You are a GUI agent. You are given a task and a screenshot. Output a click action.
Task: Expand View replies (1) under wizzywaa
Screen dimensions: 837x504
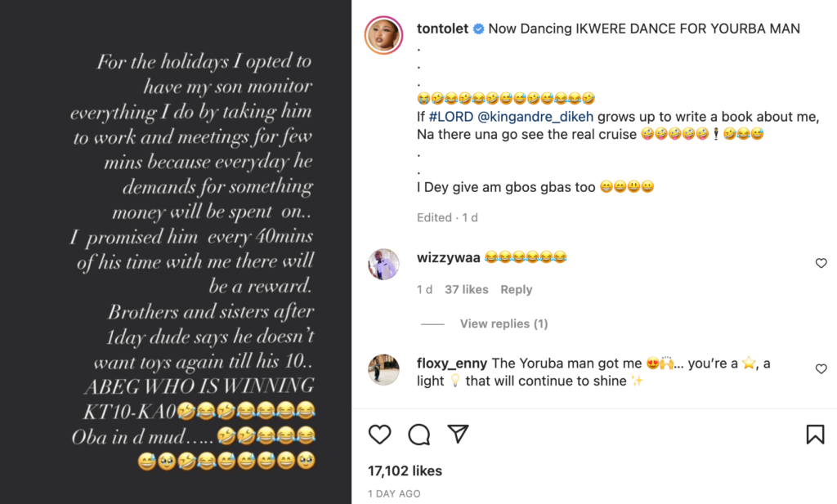504,324
